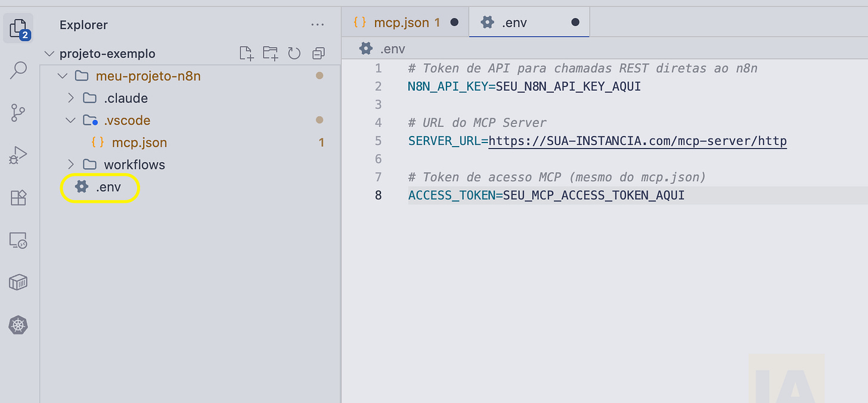
Task: Open the Kubernetes view
Action: click(18, 325)
